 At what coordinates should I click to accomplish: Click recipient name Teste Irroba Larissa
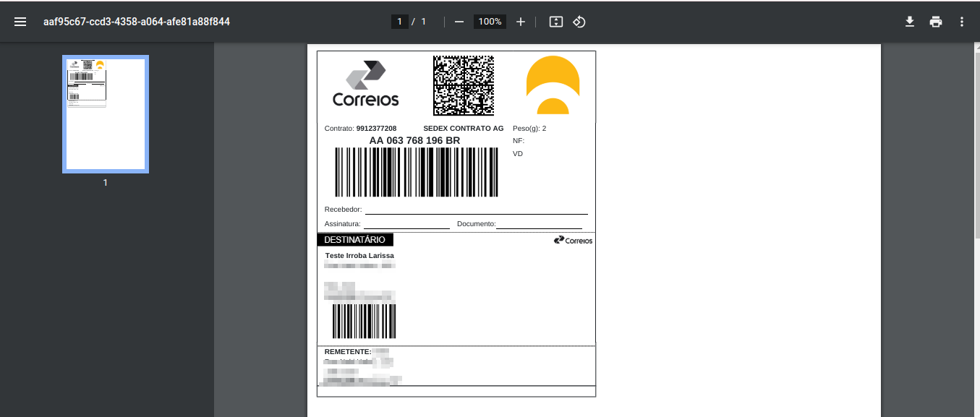tap(359, 256)
